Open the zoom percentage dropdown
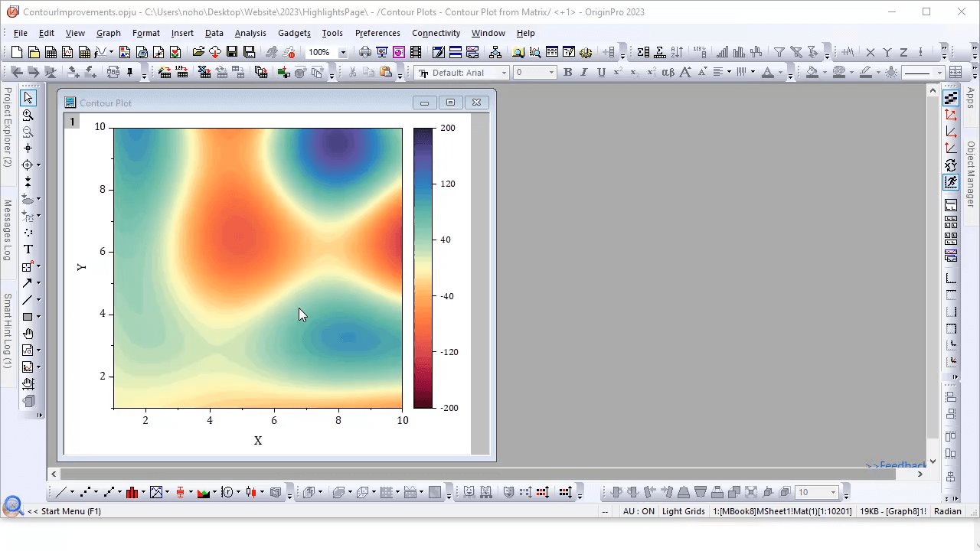 tap(343, 53)
